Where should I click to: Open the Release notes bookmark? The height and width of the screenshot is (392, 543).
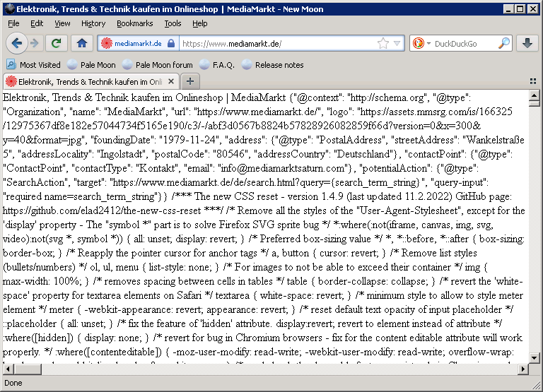272,65
